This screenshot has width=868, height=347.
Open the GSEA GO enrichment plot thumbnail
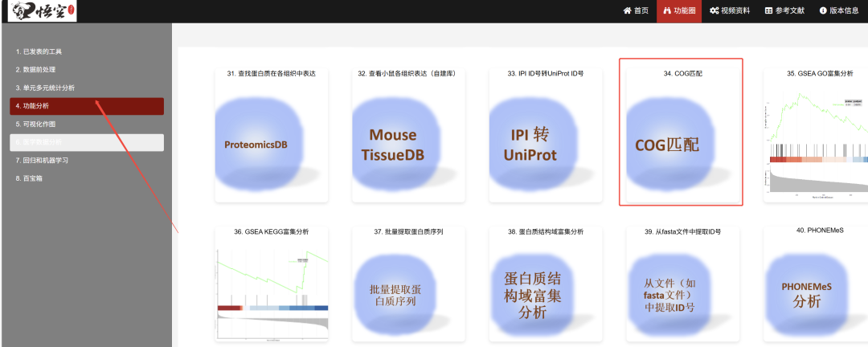pos(816,145)
